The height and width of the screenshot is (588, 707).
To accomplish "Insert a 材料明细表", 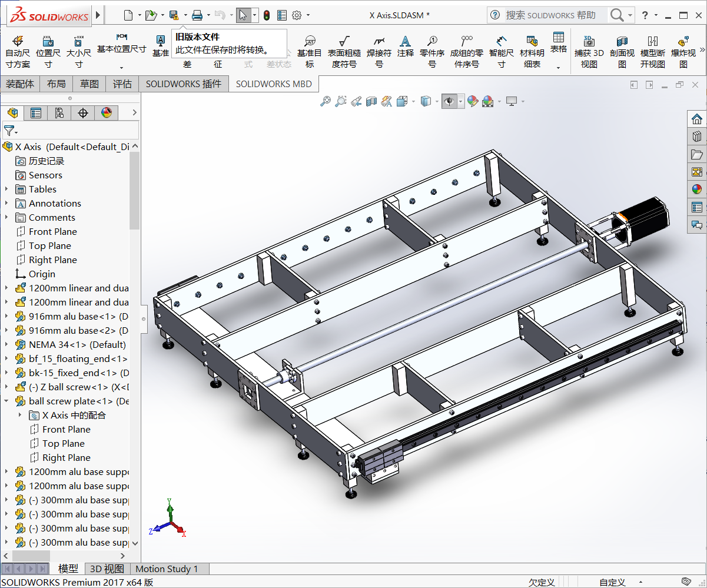I will (532, 52).
